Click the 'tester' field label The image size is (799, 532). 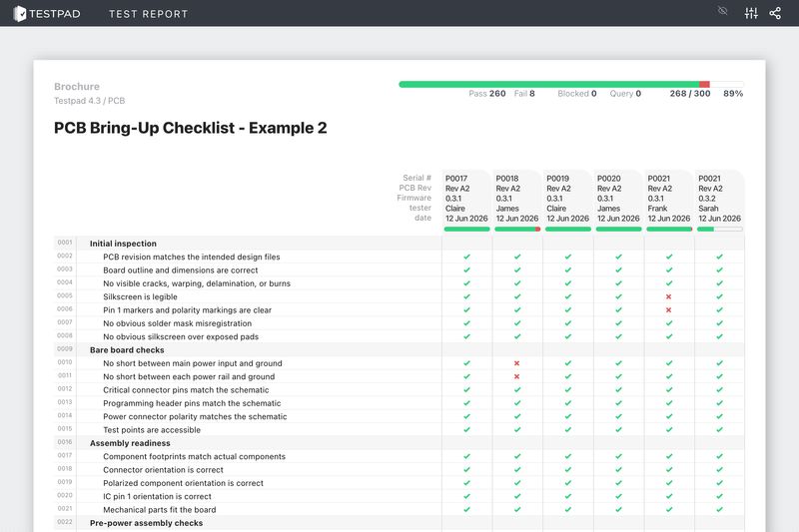point(419,208)
